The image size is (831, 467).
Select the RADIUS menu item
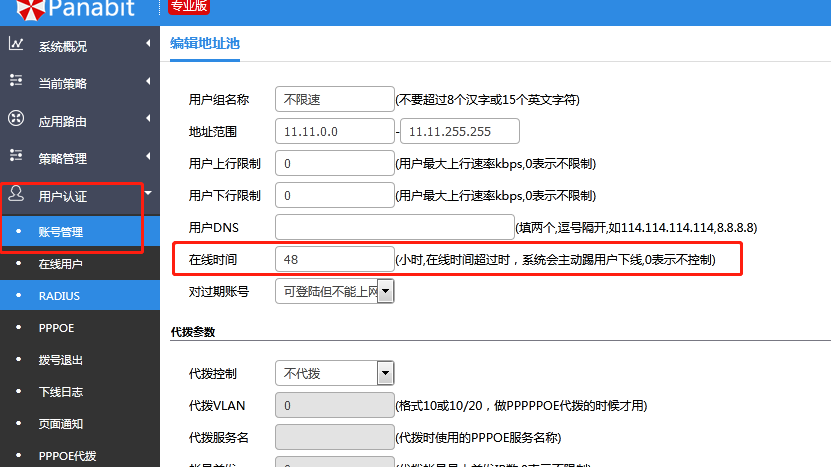pyautogui.click(x=59, y=296)
